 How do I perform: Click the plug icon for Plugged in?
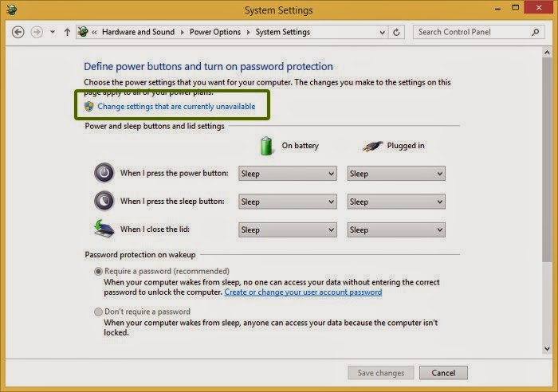point(372,146)
